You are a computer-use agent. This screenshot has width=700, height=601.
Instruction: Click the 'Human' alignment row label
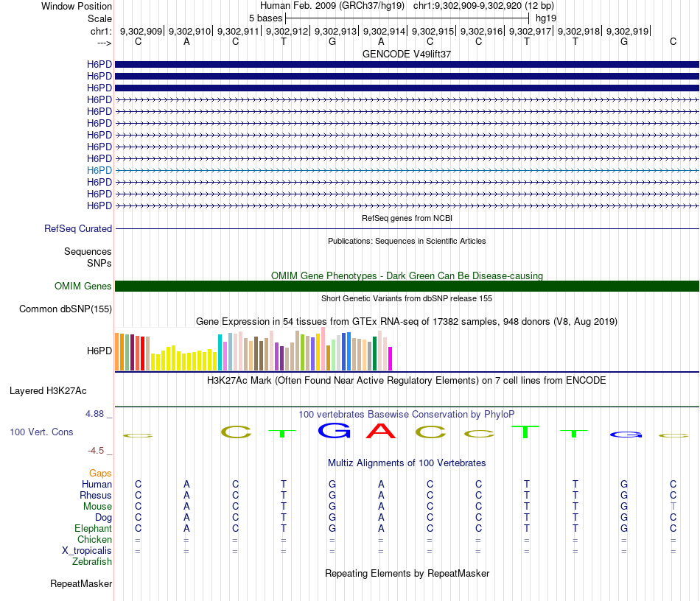click(x=97, y=484)
